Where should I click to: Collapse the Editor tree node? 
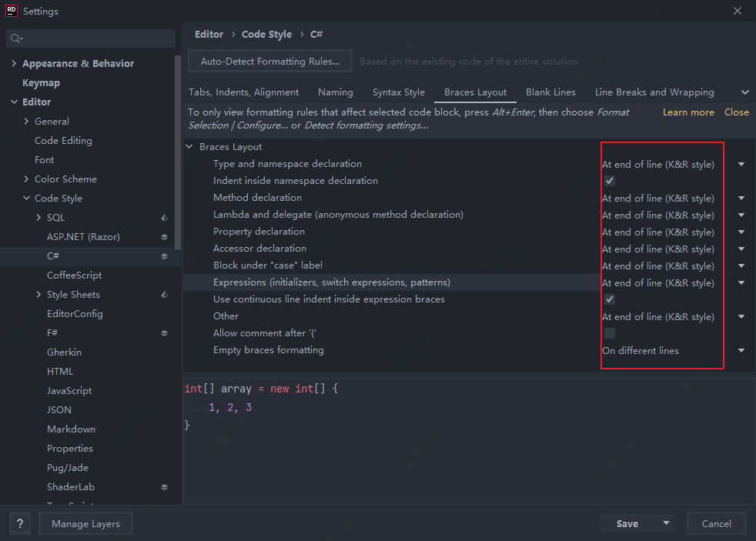coord(14,102)
